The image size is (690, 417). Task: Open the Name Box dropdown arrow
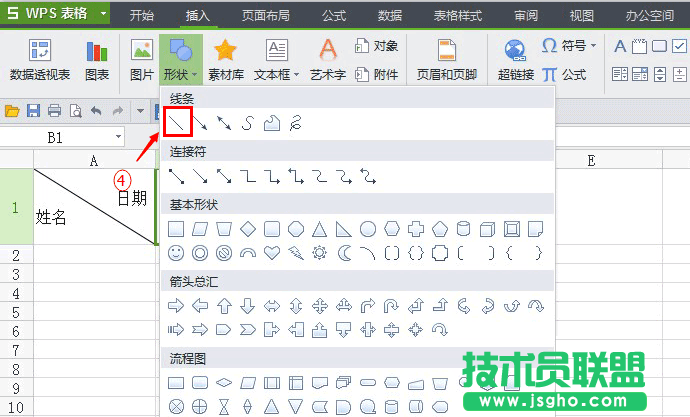coord(118,137)
